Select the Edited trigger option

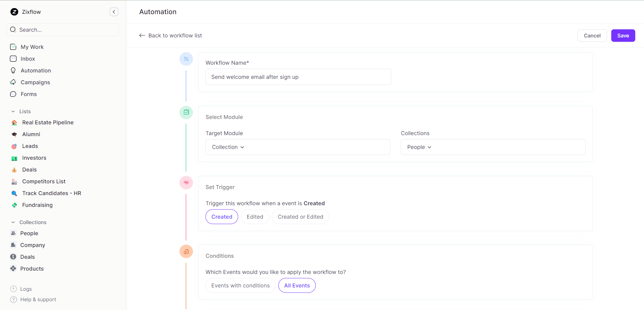(x=255, y=217)
